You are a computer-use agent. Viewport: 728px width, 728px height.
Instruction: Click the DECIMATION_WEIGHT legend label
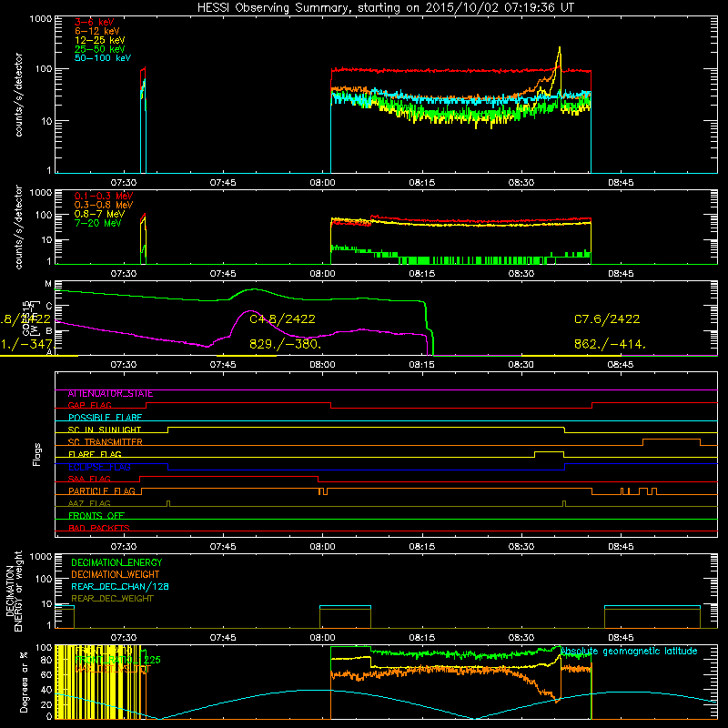pyautogui.click(x=116, y=574)
